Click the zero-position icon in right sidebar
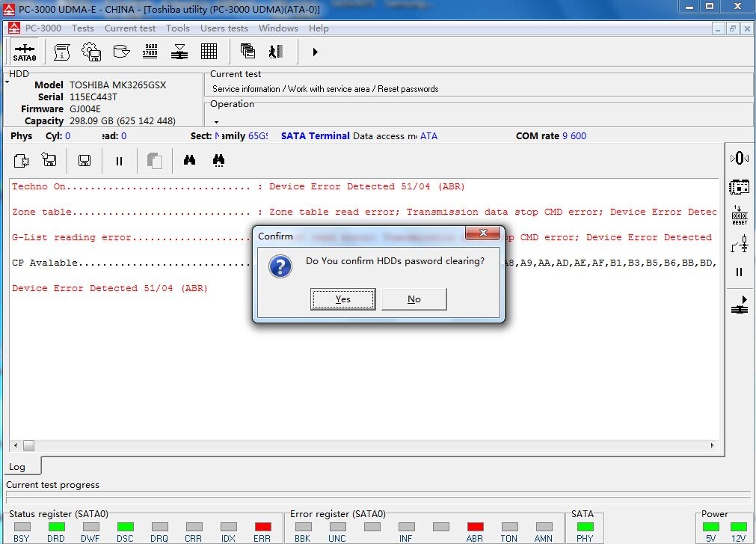This screenshot has width=756, height=544. [740, 158]
